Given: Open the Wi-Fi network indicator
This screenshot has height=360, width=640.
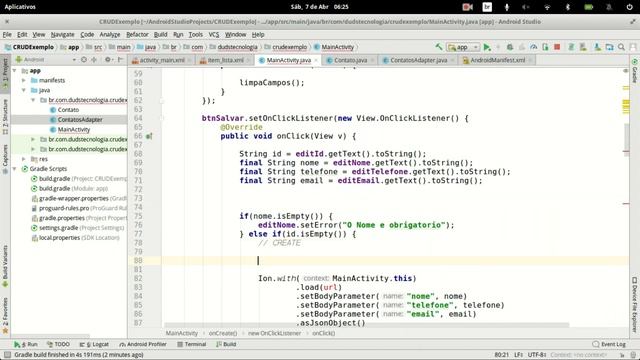Looking at the screenshot, I should pyautogui.click(x=547, y=7).
